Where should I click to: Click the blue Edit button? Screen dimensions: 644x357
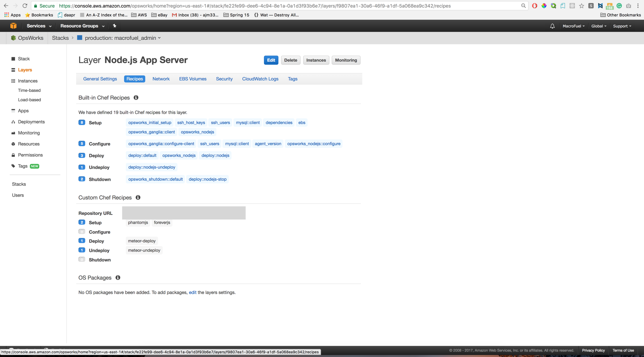tap(271, 60)
